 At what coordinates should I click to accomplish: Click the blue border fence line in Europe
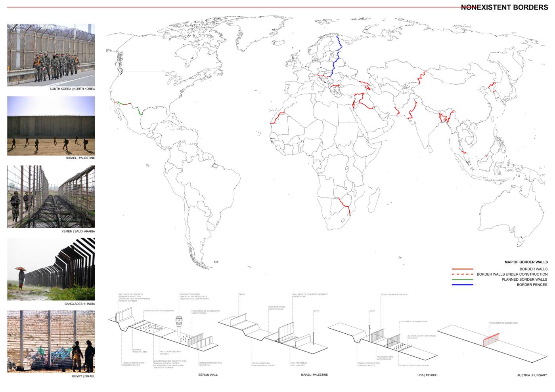335,59
